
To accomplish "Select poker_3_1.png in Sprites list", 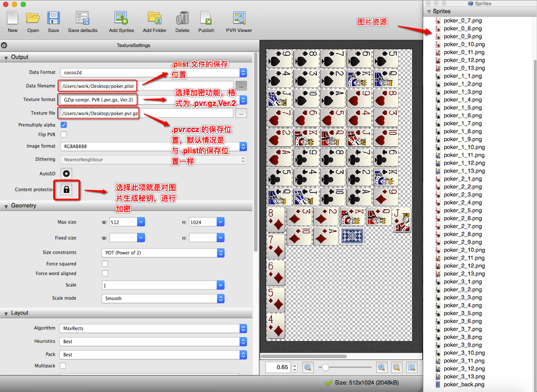I will pyautogui.click(x=463, y=282).
